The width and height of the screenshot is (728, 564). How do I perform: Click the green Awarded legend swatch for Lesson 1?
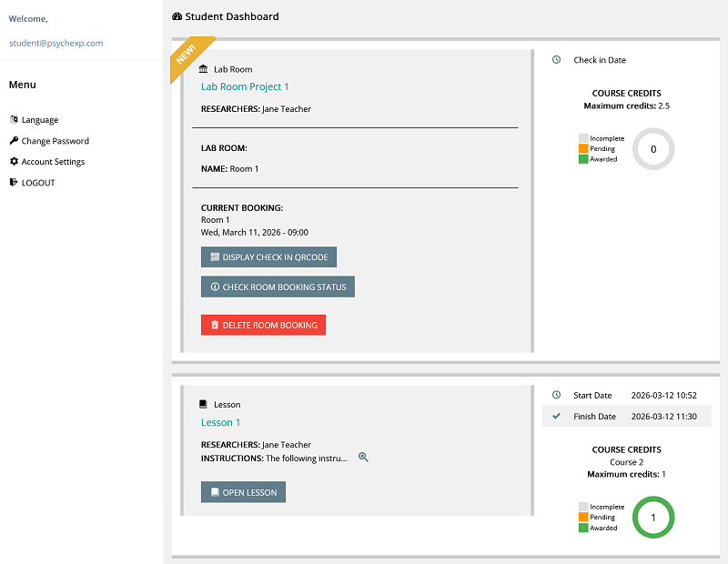click(x=583, y=528)
